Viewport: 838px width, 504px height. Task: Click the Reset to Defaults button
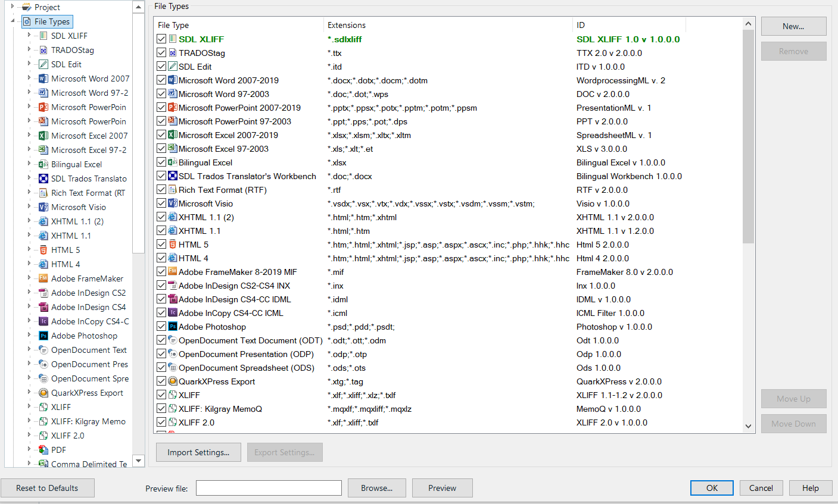point(47,488)
